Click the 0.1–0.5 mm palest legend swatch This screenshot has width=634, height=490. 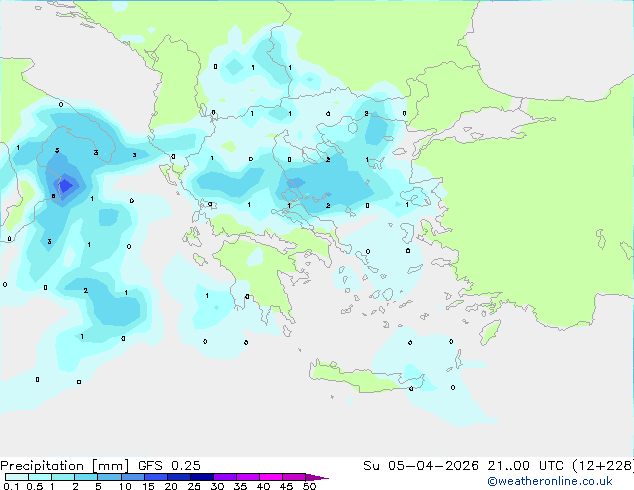pyautogui.click(x=17, y=477)
